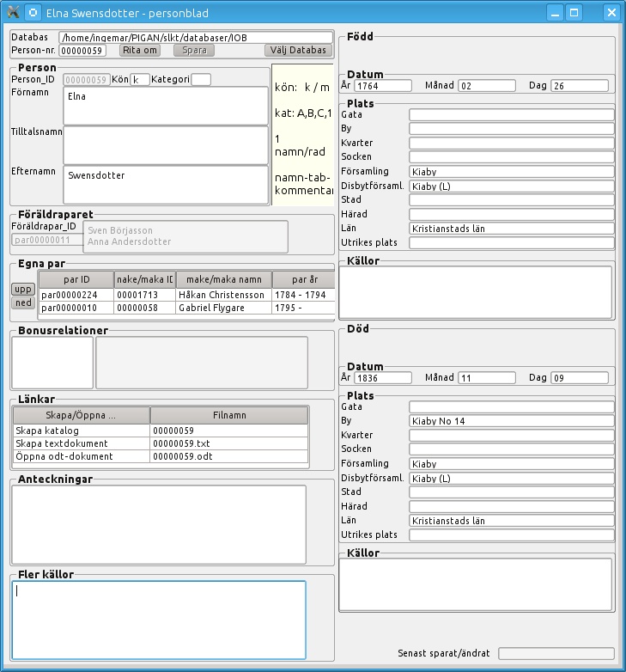Click parents box showing Sven Börjasson
The image size is (626, 672).
coord(185,236)
